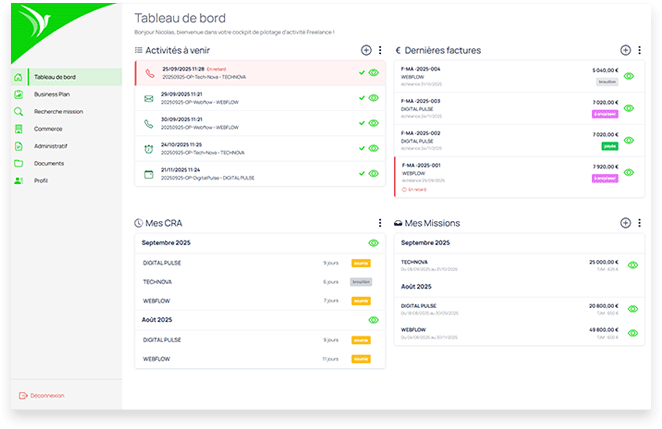The height and width of the screenshot is (429, 662).
Task: Mark 30/09/2025 activity done with checkmark
Action: click(x=362, y=123)
